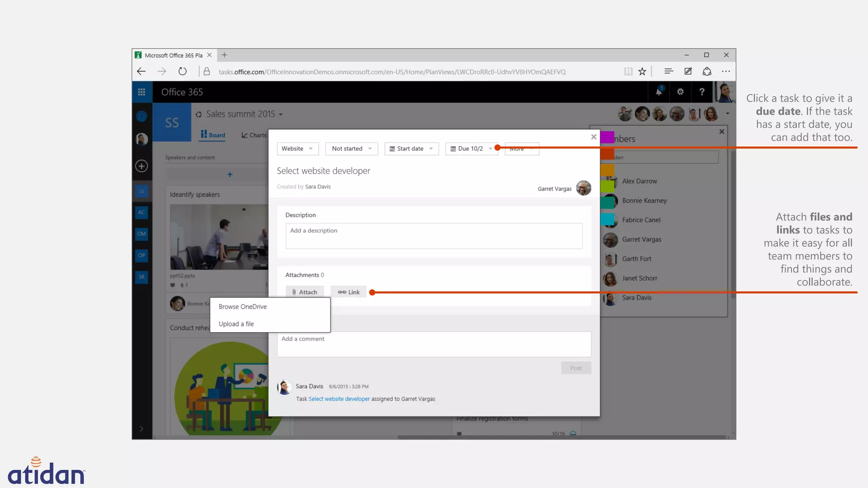Expand the left sidebar chevron
This screenshot has width=868, height=488.
coord(142,429)
